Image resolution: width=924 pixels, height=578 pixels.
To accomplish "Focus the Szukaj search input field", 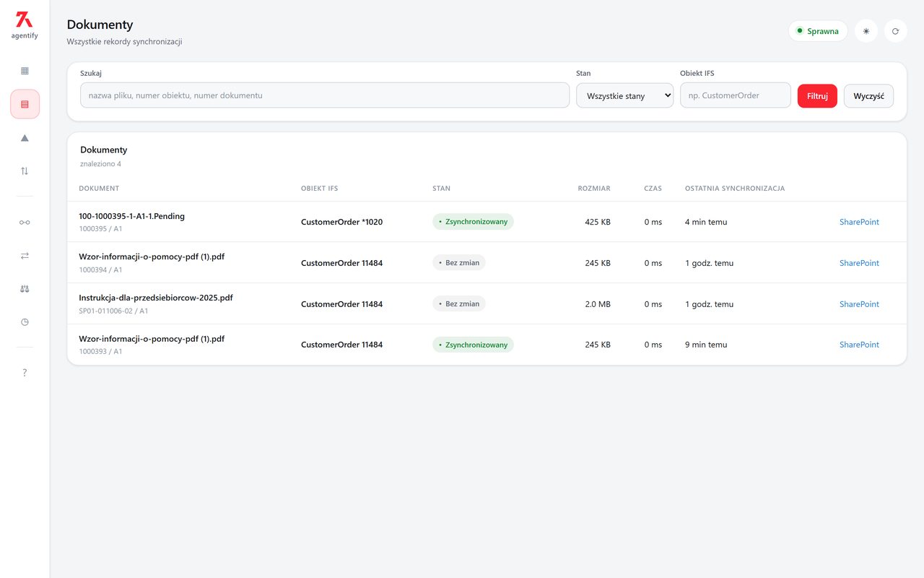I will coord(325,95).
